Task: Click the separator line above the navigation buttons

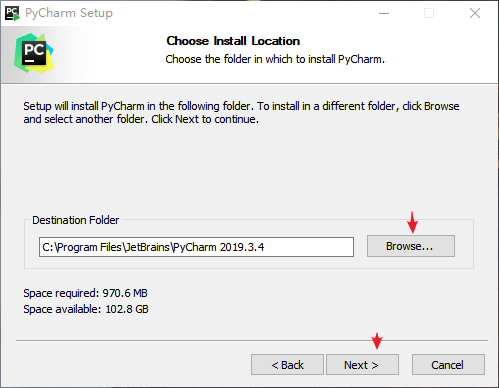Action: coord(252,341)
